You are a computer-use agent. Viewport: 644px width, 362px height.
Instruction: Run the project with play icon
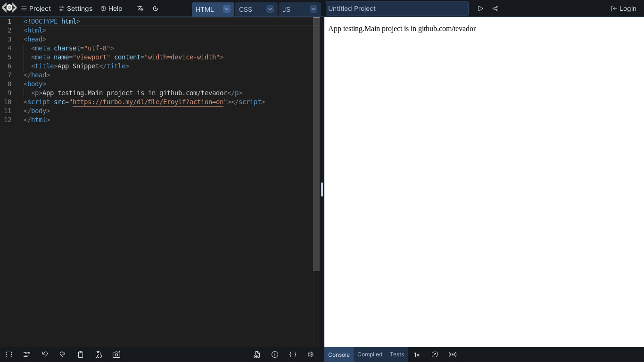pyautogui.click(x=480, y=8)
